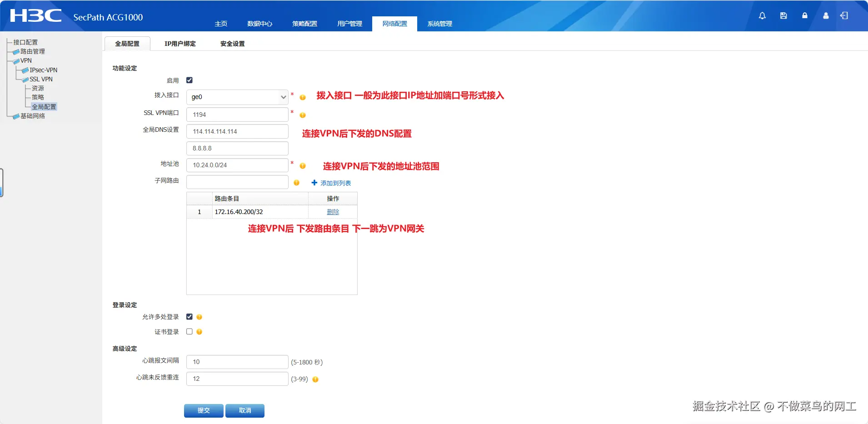This screenshot has height=424, width=868.
Task: Click the info hint beside 地址池
Action: [x=303, y=166]
